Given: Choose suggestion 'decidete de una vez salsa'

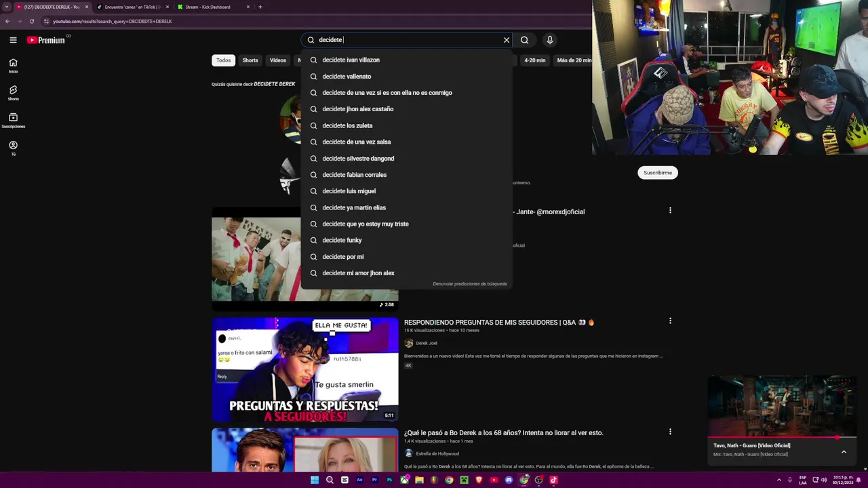Looking at the screenshot, I should [x=406, y=142].
